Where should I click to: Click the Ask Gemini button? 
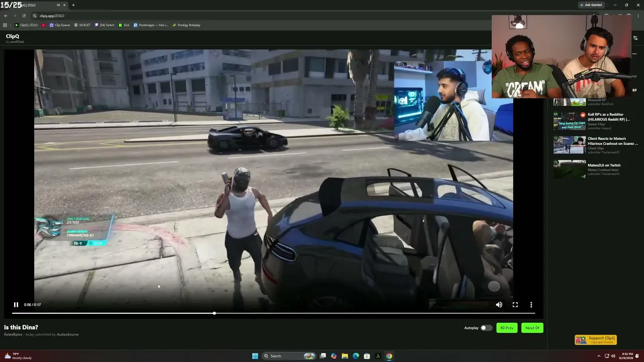(x=591, y=5)
